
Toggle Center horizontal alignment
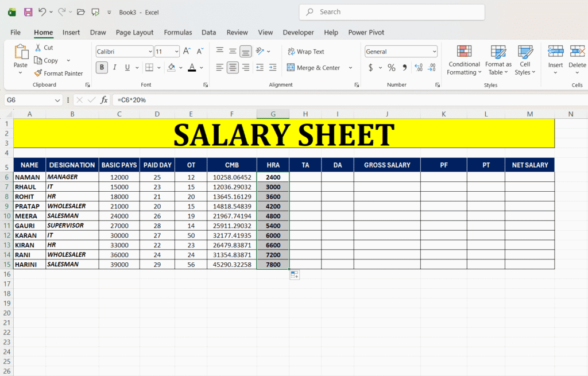[x=233, y=68]
